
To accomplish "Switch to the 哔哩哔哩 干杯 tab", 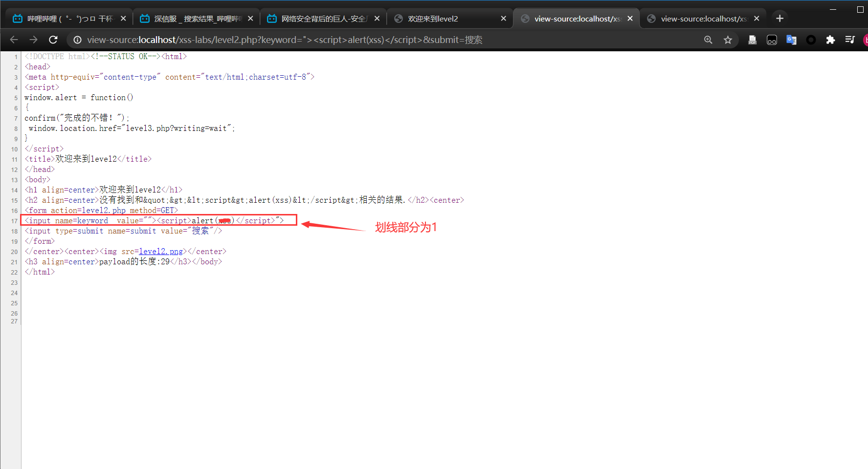I will [68, 19].
